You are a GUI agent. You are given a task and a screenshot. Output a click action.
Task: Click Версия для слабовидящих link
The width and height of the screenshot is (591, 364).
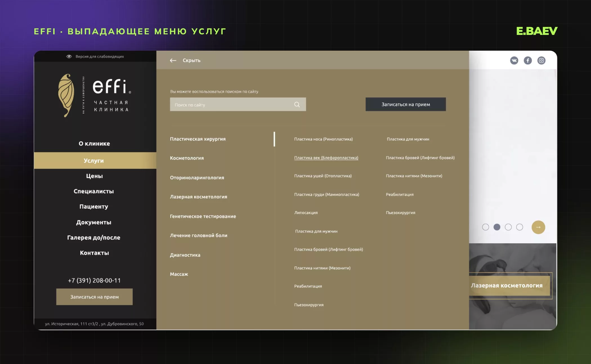click(100, 57)
